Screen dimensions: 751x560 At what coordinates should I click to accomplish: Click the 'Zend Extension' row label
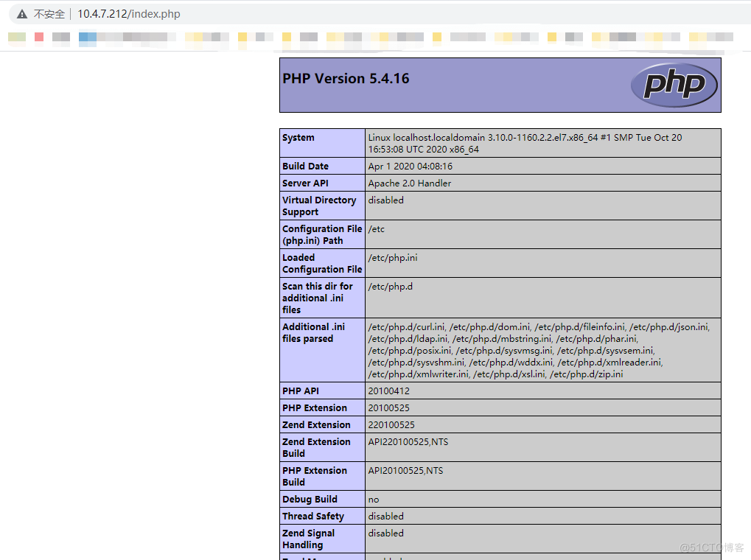click(316, 425)
